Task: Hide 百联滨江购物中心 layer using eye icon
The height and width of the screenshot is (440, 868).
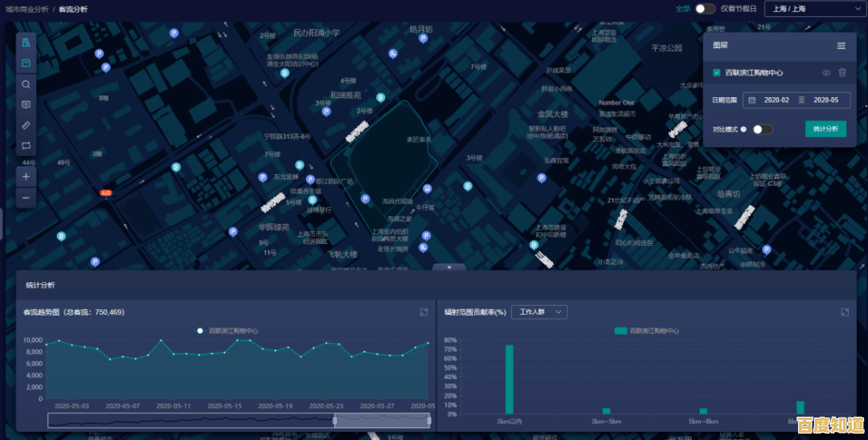Action: coord(825,72)
